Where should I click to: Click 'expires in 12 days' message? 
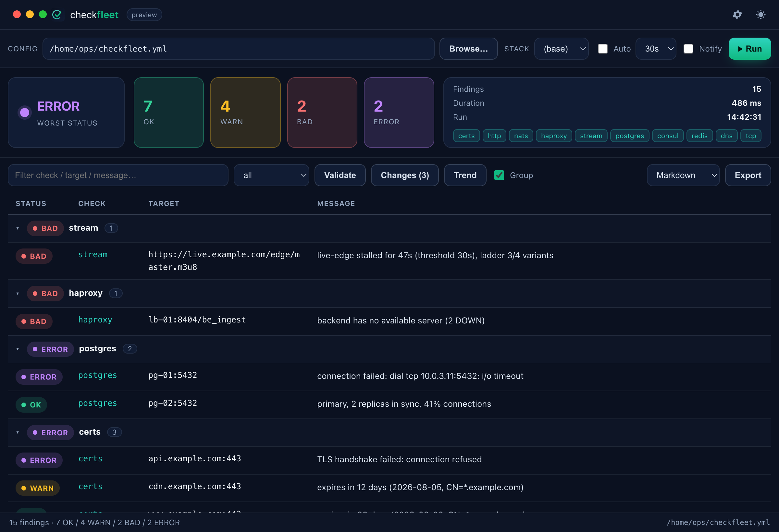pyautogui.click(x=420, y=487)
